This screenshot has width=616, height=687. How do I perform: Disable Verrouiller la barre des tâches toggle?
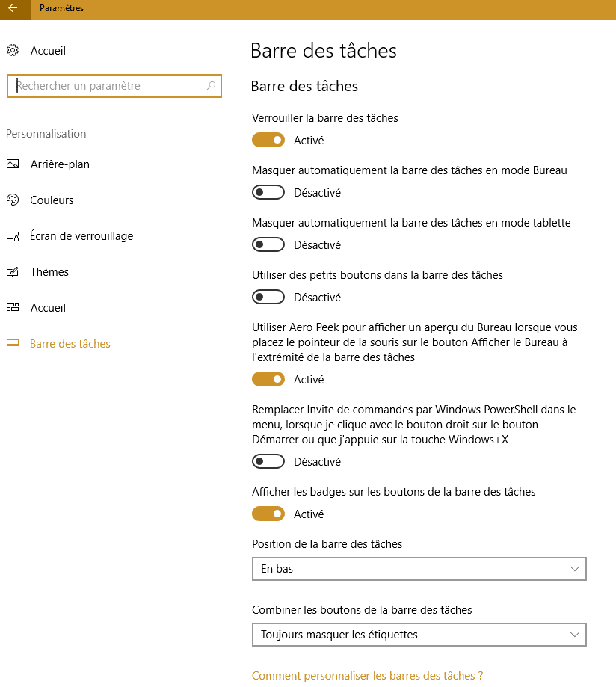[x=268, y=140]
